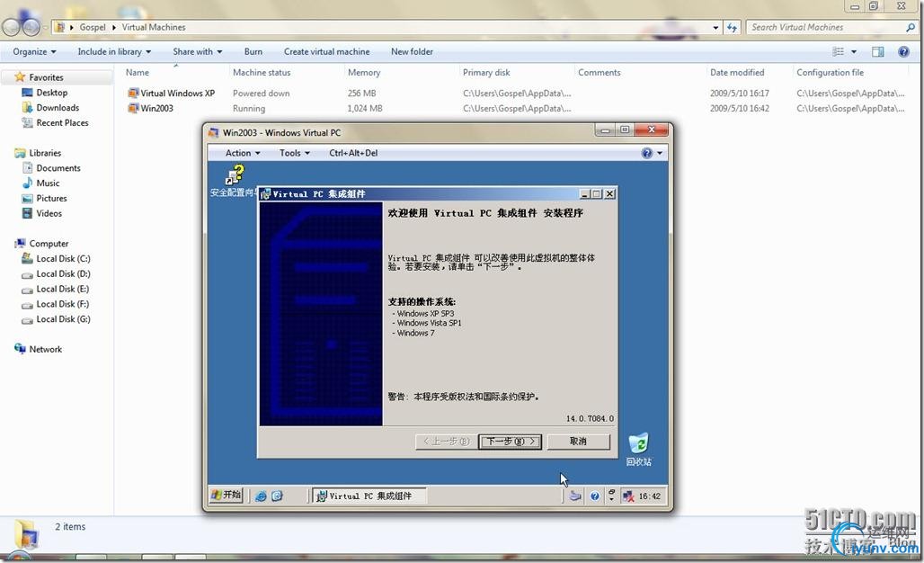
Task: Open the Documents library
Action: (58, 168)
